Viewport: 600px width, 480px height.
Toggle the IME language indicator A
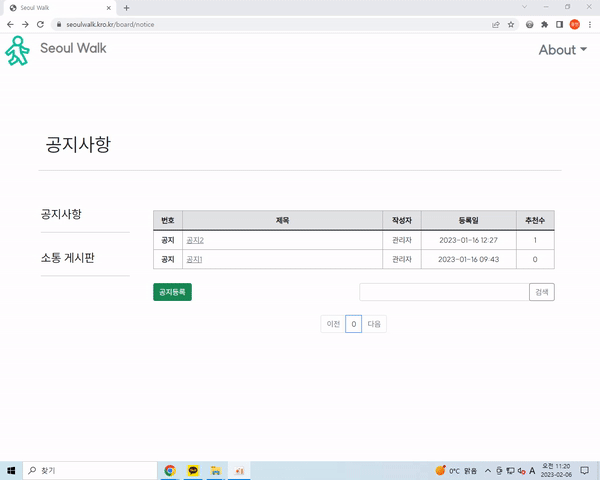click(532, 471)
